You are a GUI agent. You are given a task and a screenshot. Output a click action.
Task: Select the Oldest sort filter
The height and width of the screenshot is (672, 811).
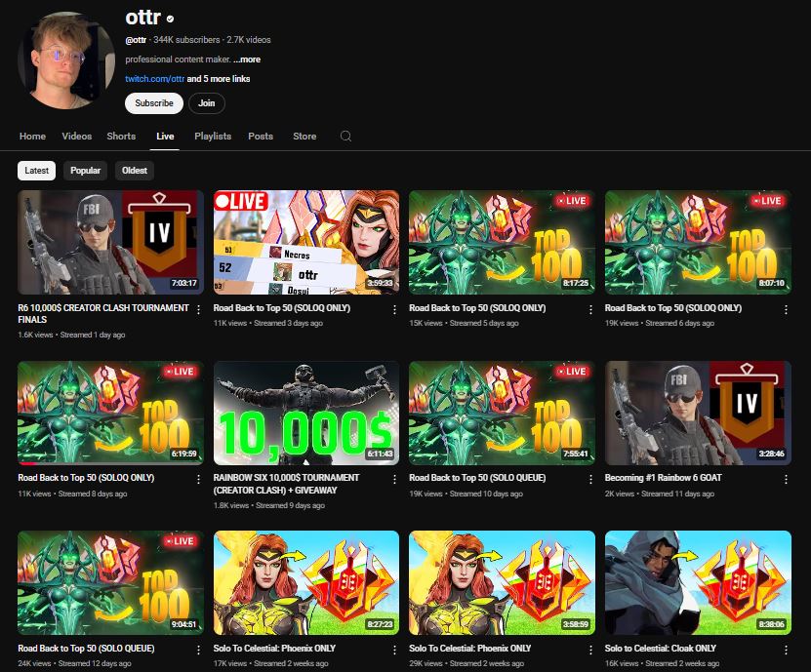coord(135,171)
